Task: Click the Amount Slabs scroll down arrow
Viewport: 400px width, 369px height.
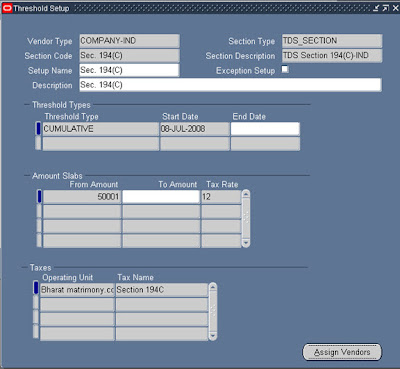Action: click(246, 243)
